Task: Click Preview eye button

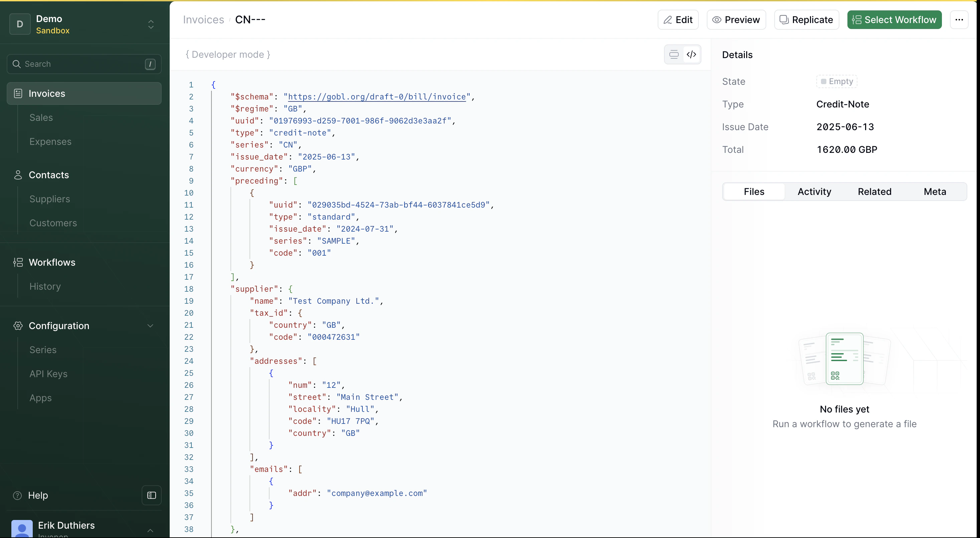Action: (x=736, y=20)
